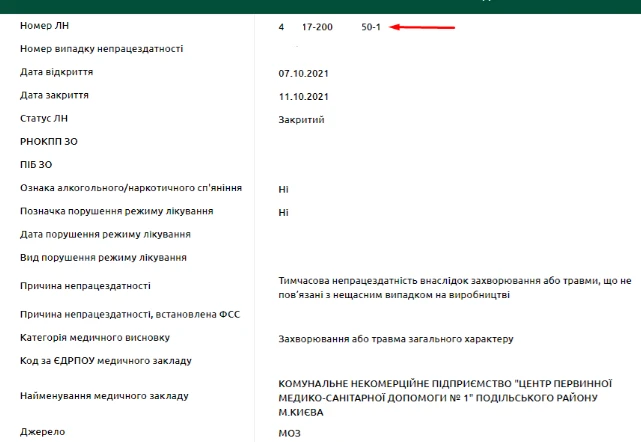Click the source value 'МОЗ'
The image size is (641, 442).
289,434
